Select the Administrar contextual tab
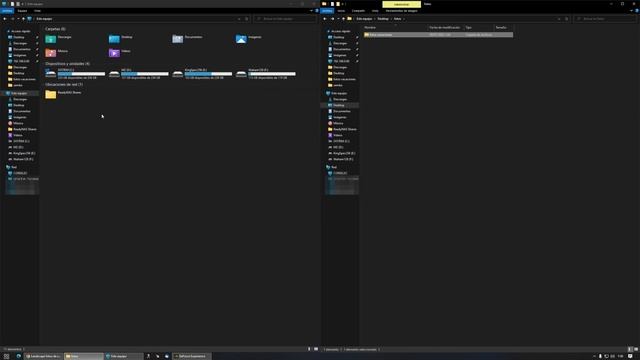The height and width of the screenshot is (360, 640). tap(402, 4)
